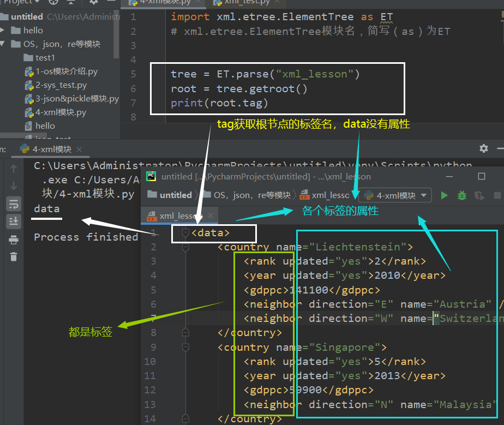
Task: Toggle scroll to end in Run console
Action: (x=14, y=222)
